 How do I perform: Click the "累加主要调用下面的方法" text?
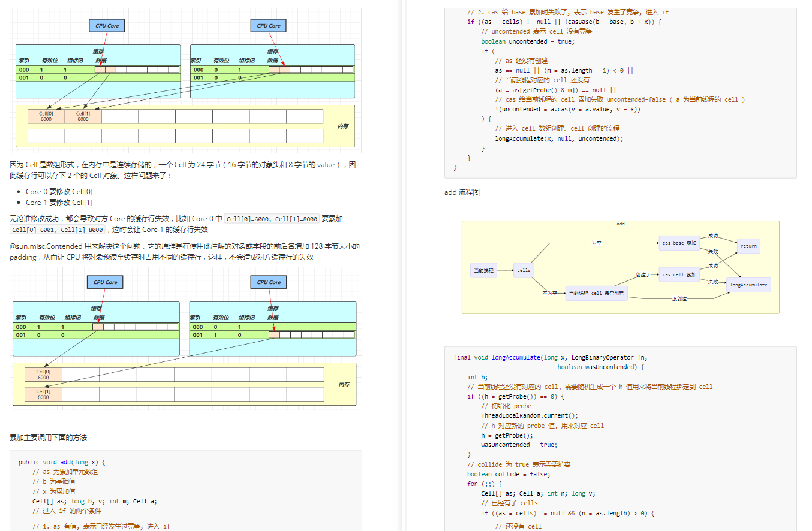coord(48,438)
